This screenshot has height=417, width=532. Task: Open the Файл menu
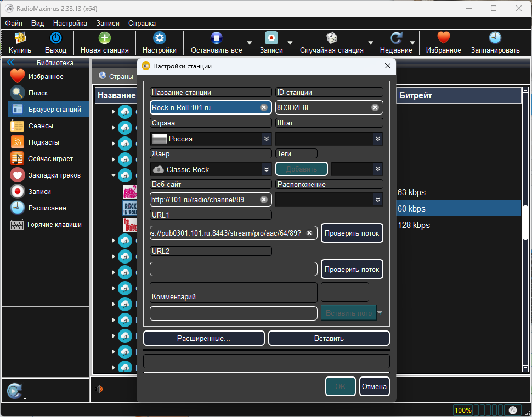click(x=14, y=24)
